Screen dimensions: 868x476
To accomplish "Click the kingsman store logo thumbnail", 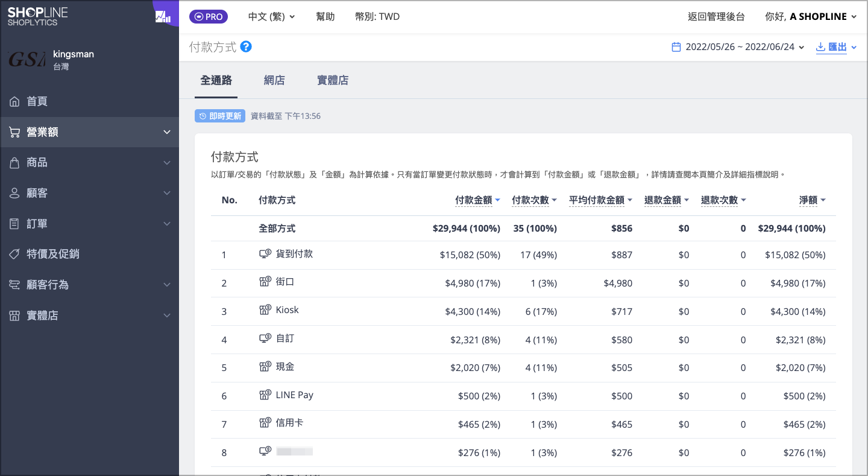I will (27, 59).
